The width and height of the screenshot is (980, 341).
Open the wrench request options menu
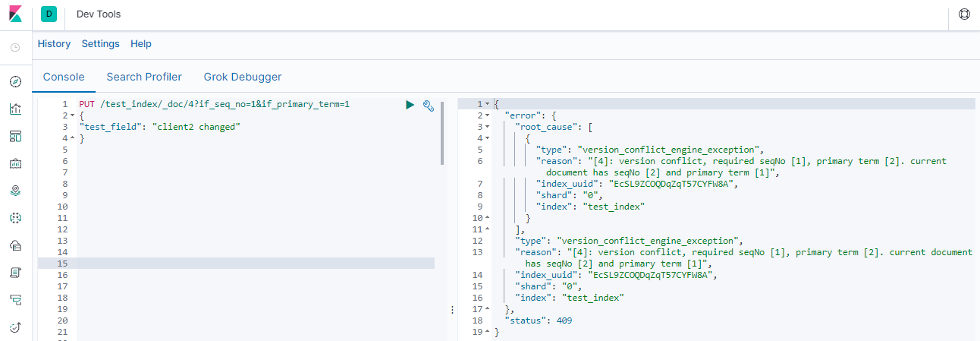pos(428,106)
